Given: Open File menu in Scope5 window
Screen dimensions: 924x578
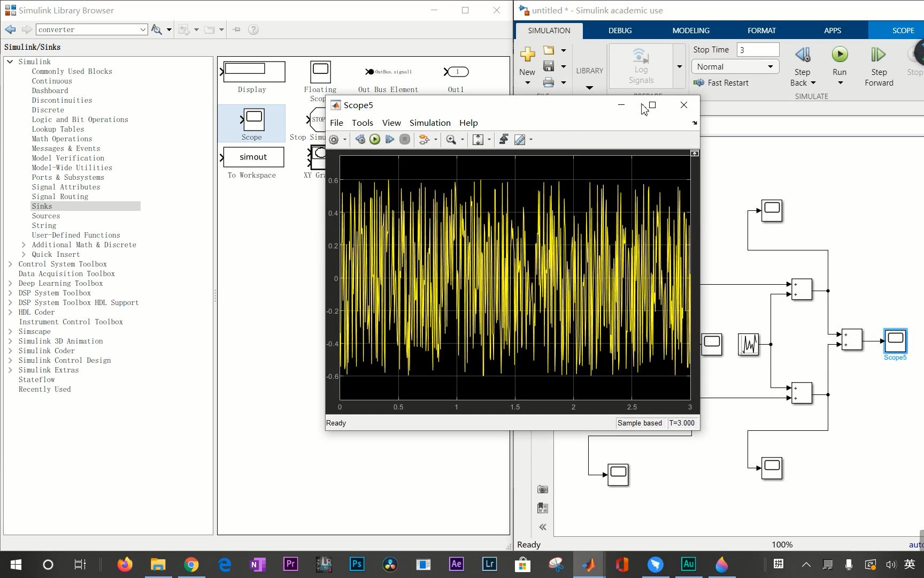Looking at the screenshot, I should 336,123.
